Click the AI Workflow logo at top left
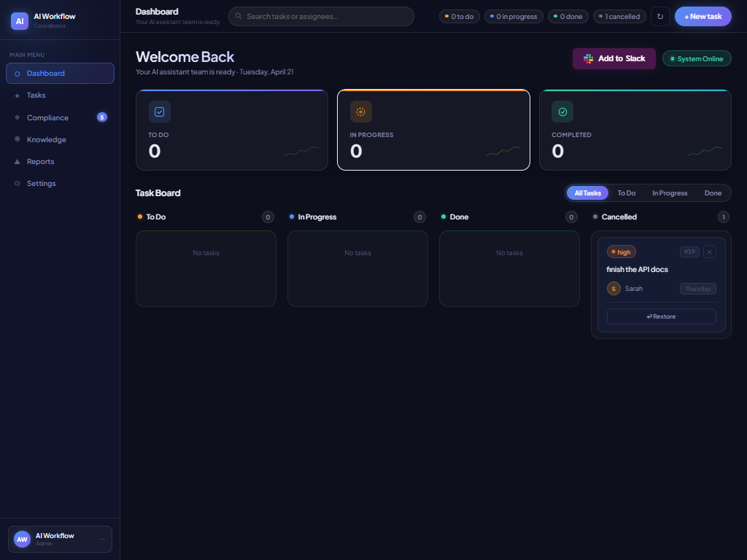This screenshot has height=560, width=747. 19,20
